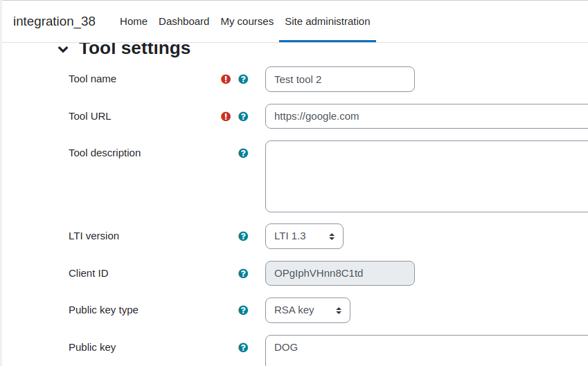Open the Public key type dropdown

308,310
